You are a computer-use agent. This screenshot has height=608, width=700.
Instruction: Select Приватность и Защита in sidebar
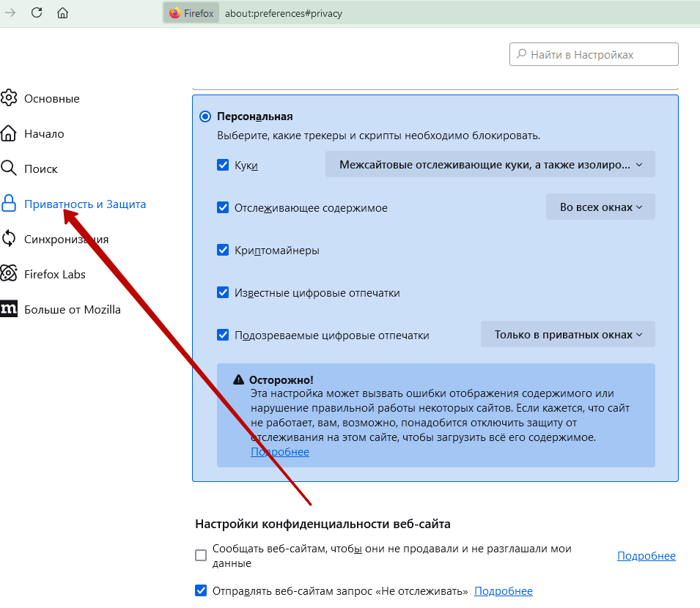tap(84, 204)
